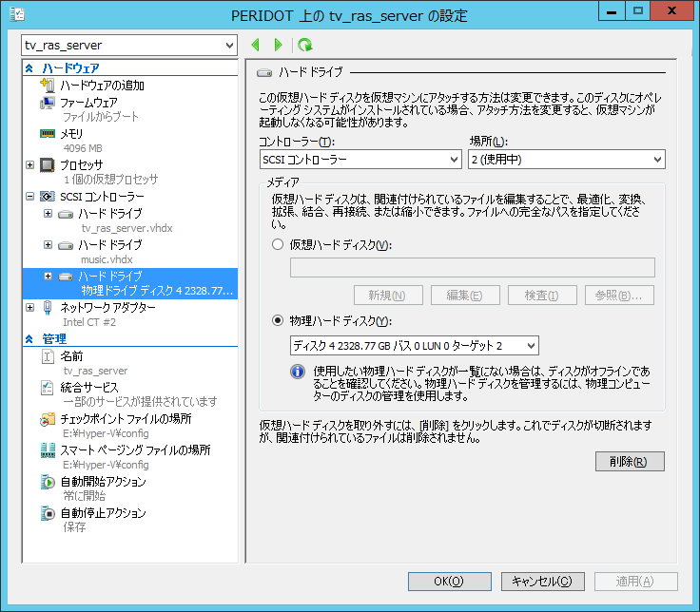Select 統合サービス settings item
The height and width of the screenshot is (612, 700).
89,388
